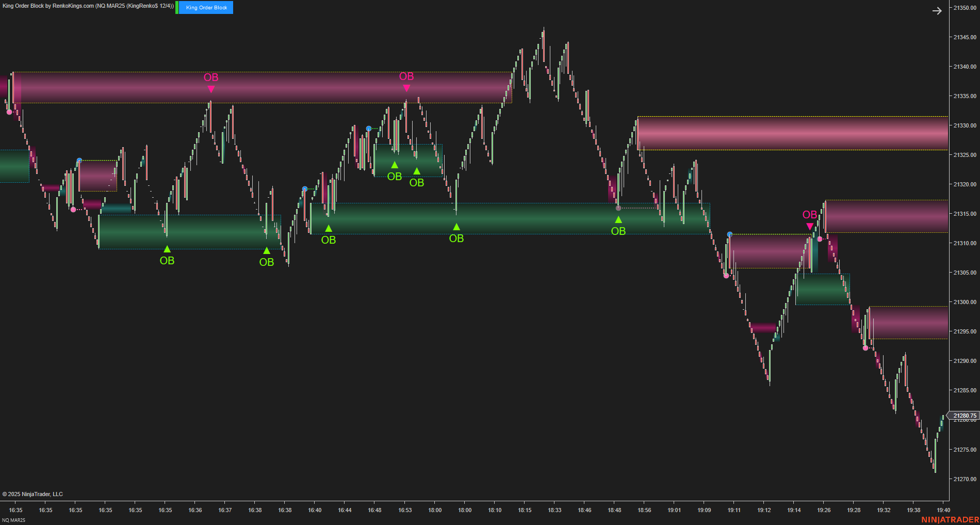Click the green OB up-arrow marker near 18:00
Screen dimensions: 980x525
pos(456,226)
